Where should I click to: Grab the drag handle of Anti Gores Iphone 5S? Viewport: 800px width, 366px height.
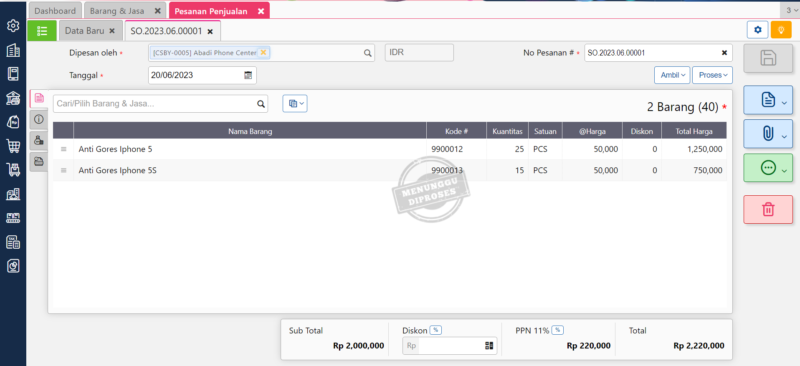click(64, 170)
